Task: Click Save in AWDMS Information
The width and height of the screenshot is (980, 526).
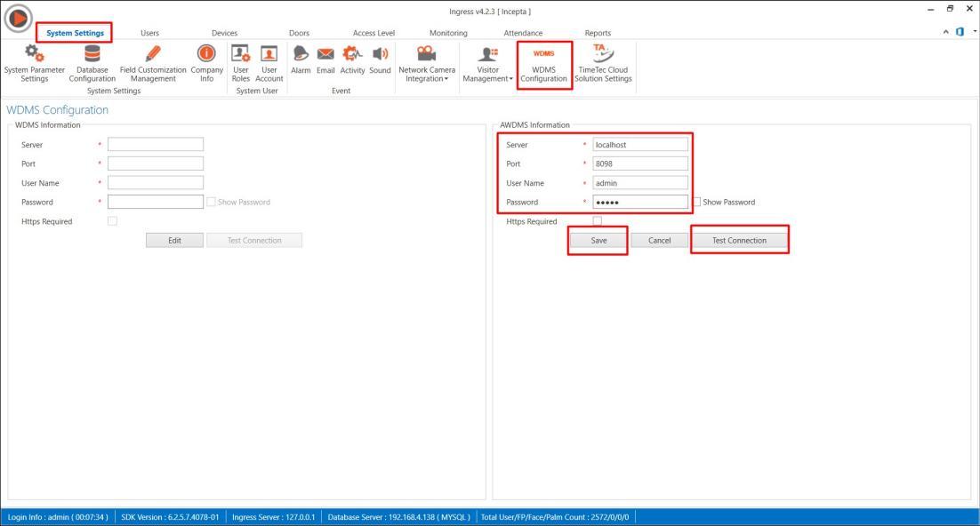Action: point(598,241)
